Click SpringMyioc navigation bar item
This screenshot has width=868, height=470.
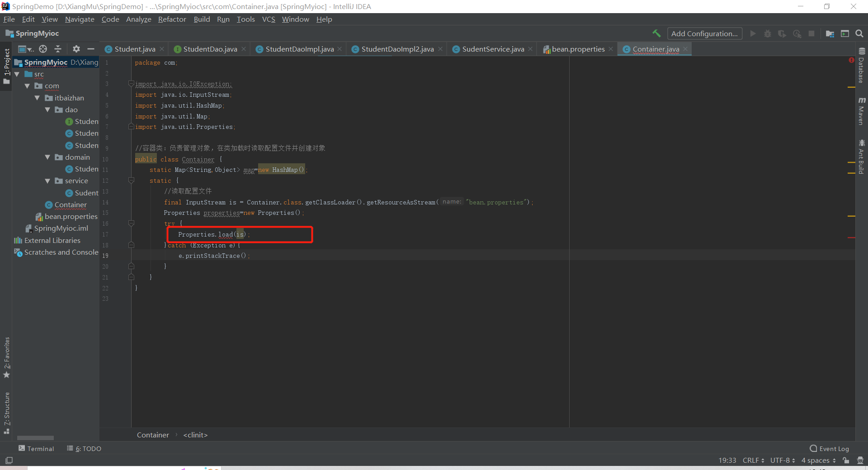(x=32, y=33)
